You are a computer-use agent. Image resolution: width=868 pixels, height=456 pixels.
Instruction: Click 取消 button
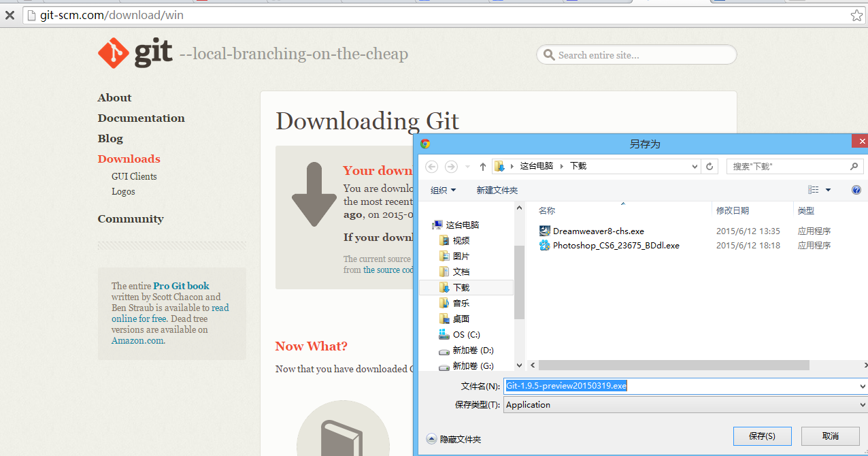830,436
